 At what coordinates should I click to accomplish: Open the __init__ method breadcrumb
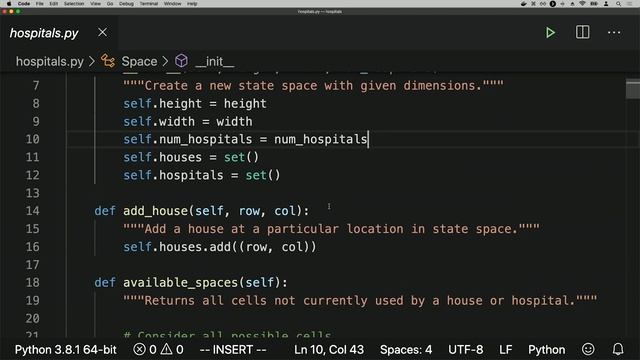(215, 62)
